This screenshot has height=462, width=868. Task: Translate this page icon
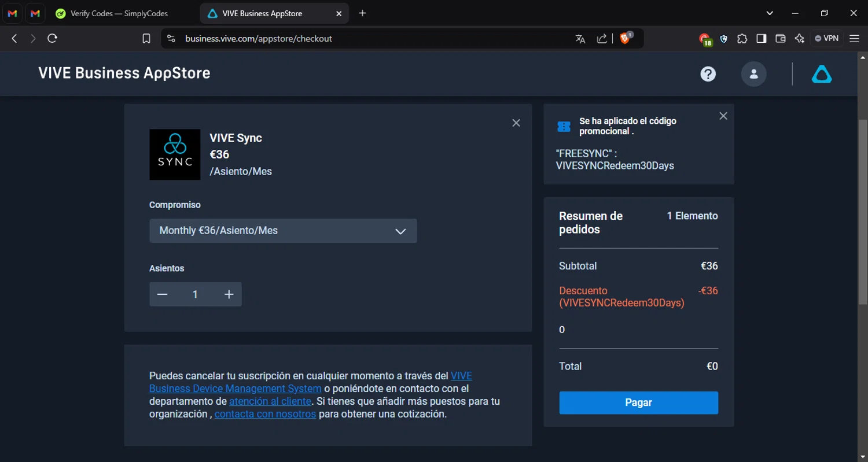point(580,39)
